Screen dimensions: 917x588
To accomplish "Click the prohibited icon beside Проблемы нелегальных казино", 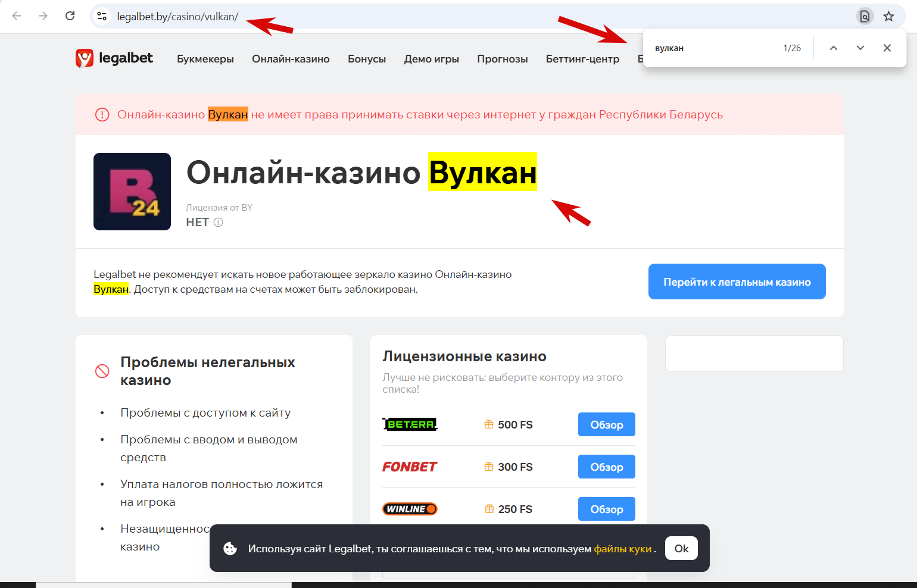I will pos(102,371).
